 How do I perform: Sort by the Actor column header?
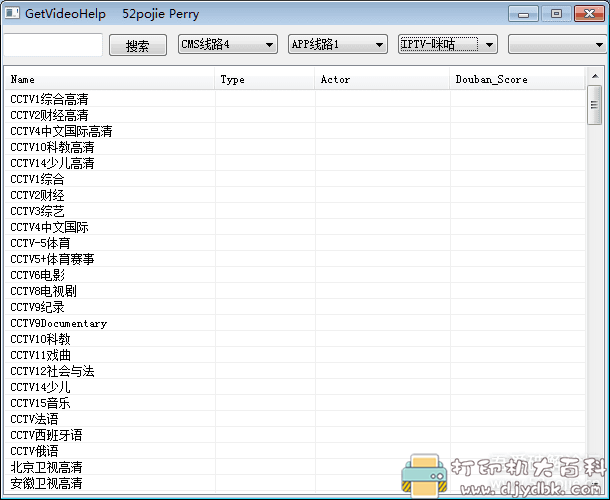pyautogui.click(x=382, y=79)
